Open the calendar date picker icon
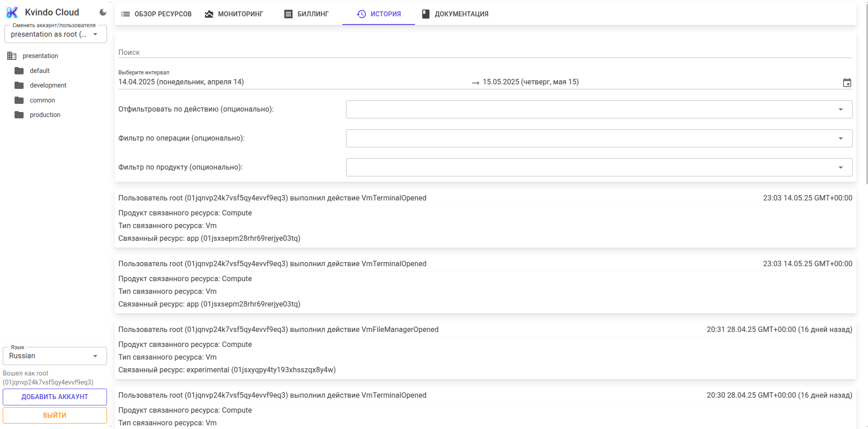The width and height of the screenshot is (868, 429). pos(847,83)
